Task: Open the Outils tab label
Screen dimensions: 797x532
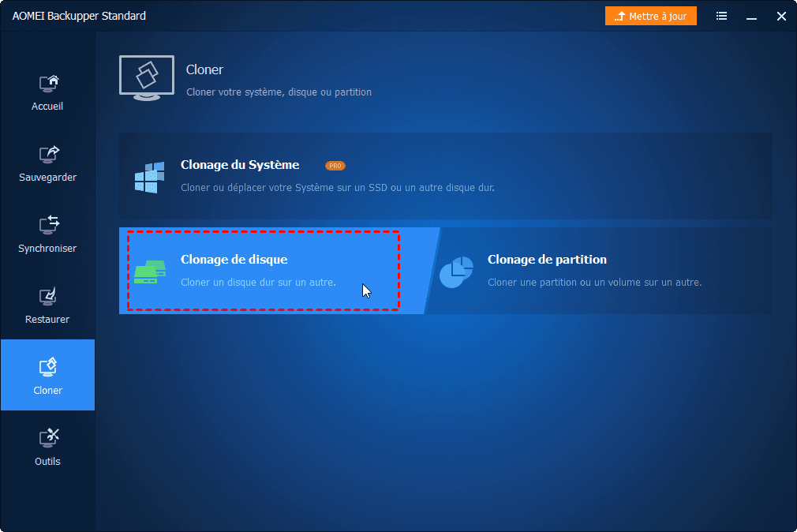Action: pyautogui.click(x=47, y=461)
